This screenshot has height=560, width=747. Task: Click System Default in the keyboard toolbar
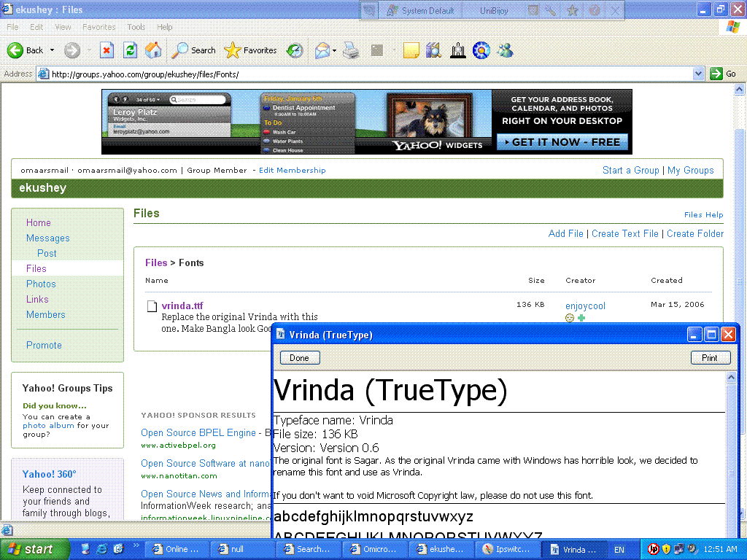pyautogui.click(x=421, y=10)
